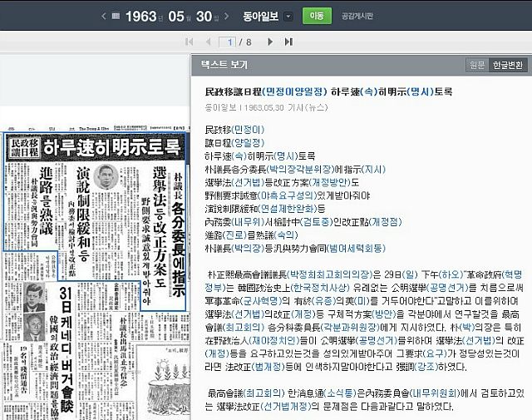Jump to the first newspaper page
The width and height of the screenshot is (532, 420).
tap(189, 42)
